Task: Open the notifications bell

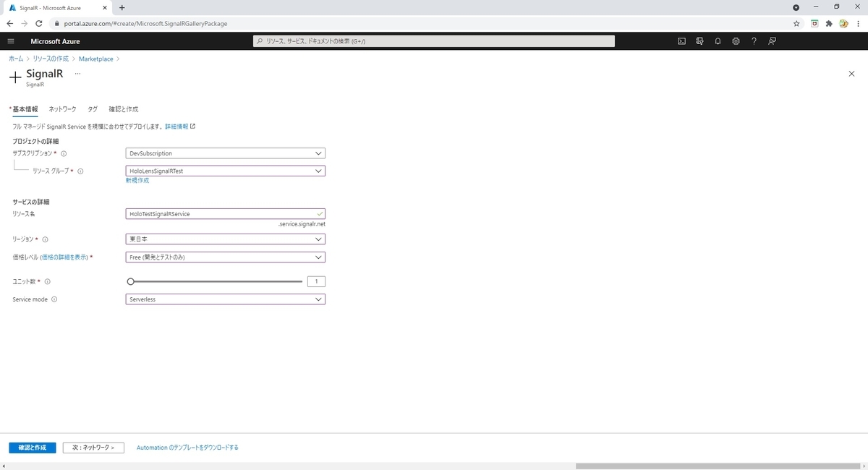Action: coord(718,41)
